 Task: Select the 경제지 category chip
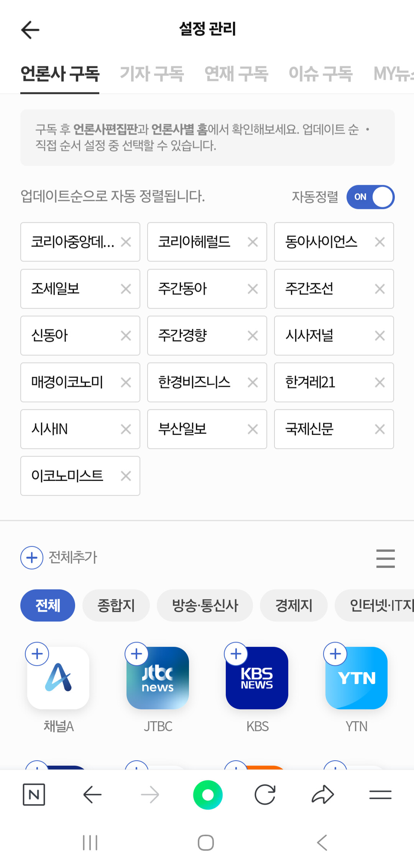[x=294, y=605]
